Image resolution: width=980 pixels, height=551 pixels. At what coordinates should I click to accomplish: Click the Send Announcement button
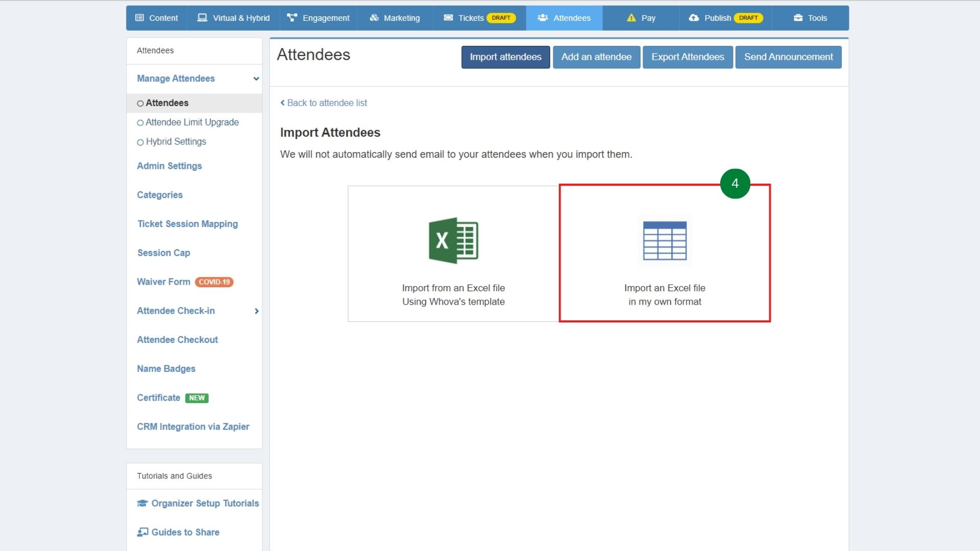788,57
